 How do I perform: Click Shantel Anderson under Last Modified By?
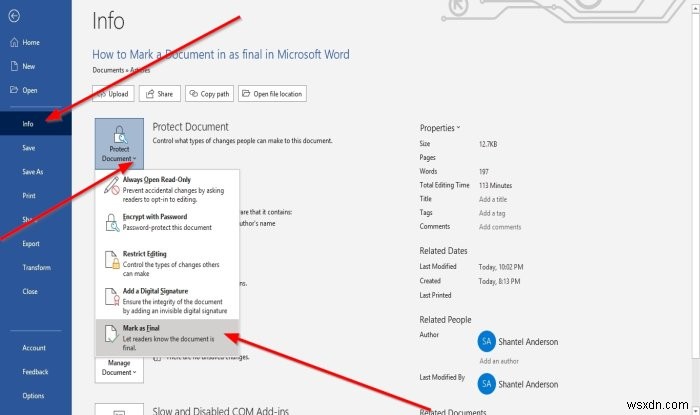coord(528,384)
